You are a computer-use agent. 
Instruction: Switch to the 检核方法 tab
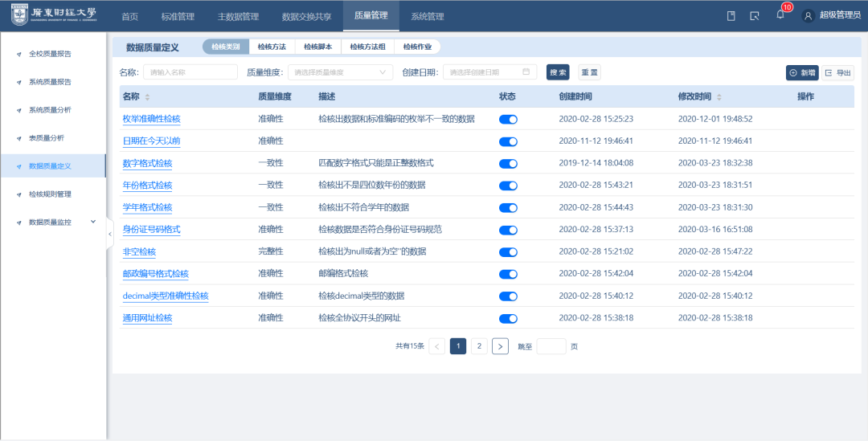(x=272, y=47)
